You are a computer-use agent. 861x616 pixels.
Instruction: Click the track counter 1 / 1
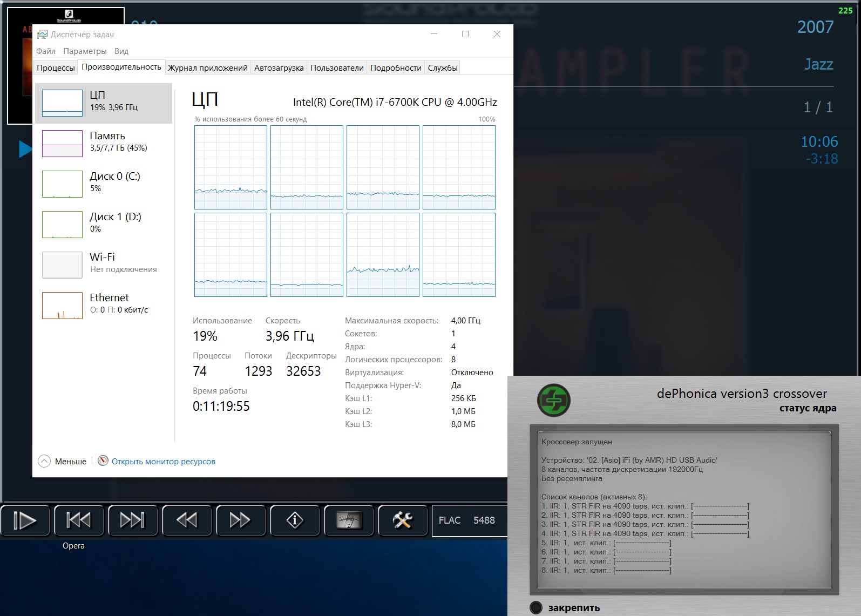pos(818,107)
